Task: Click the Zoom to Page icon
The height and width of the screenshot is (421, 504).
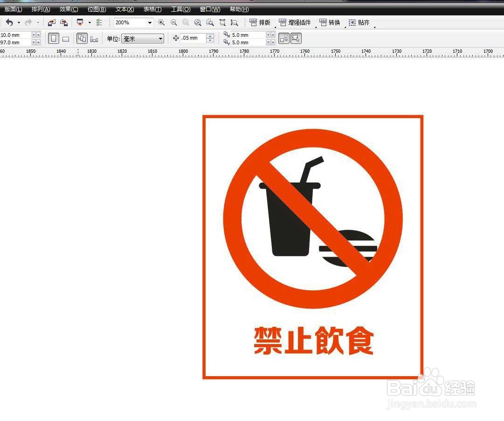Action: point(210,22)
